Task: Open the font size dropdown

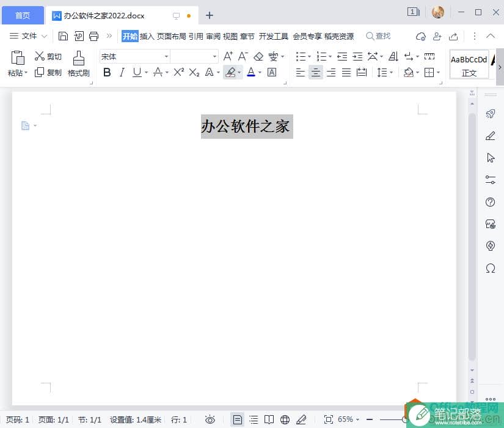Action: (x=214, y=57)
